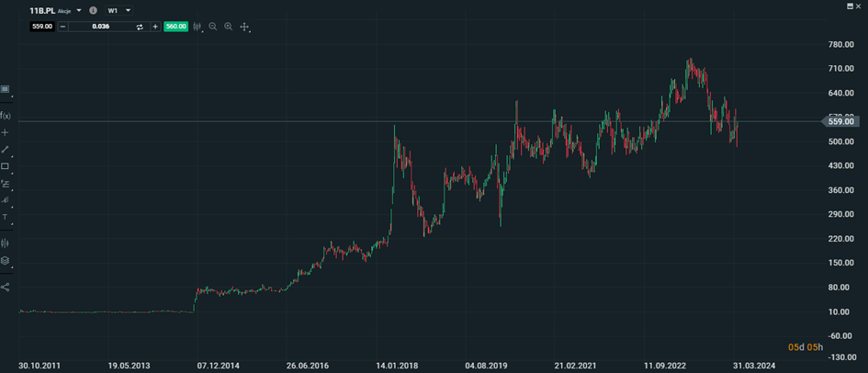Image resolution: width=868 pixels, height=373 pixels.
Task: Zoom out the chart with minus magnifier
Action: pos(212,27)
